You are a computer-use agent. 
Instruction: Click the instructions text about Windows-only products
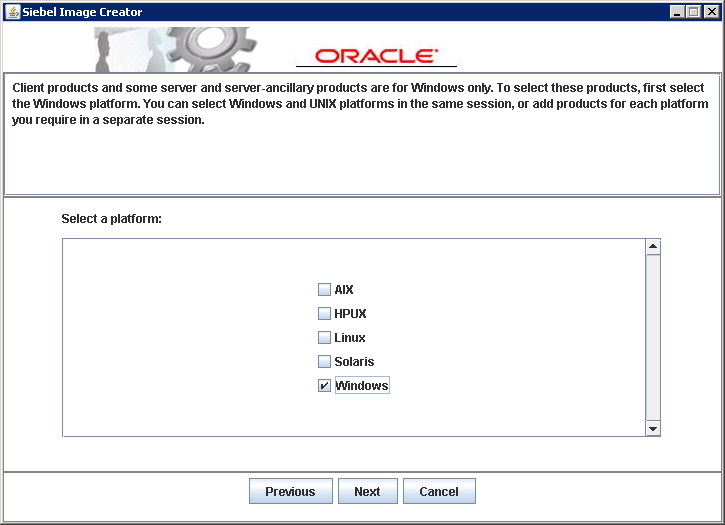[360, 104]
